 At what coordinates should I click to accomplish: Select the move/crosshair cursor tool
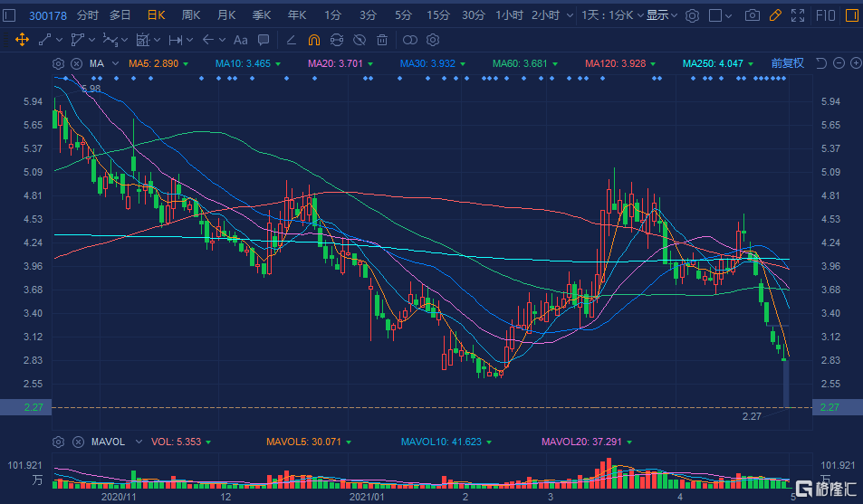[x=22, y=40]
